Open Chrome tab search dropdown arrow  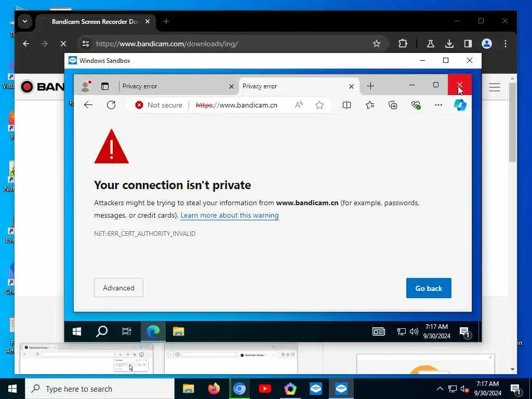25,21
